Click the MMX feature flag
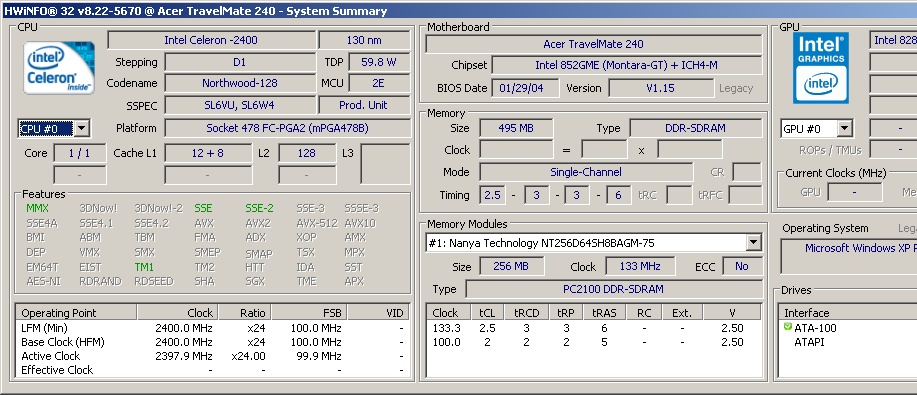This screenshot has height=395, width=917. [x=37, y=208]
